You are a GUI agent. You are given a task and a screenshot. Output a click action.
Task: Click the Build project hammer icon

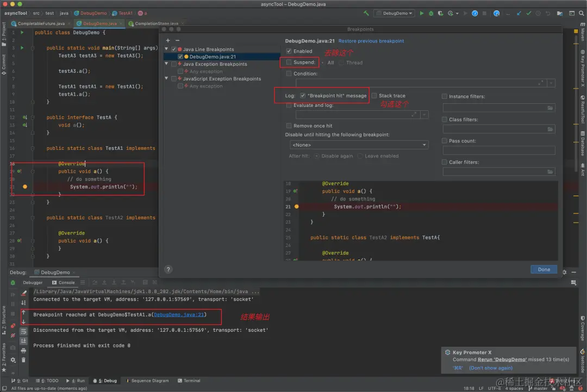[x=366, y=13]
